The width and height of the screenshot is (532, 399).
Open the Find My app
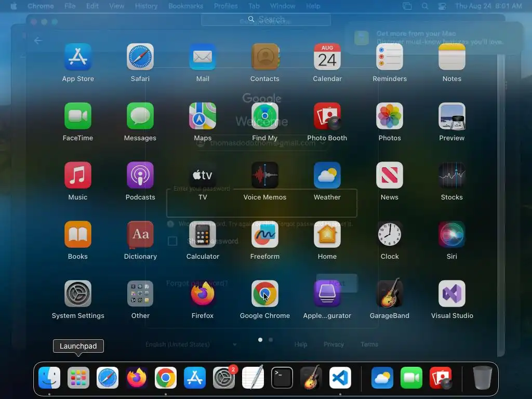click(265, 116)
